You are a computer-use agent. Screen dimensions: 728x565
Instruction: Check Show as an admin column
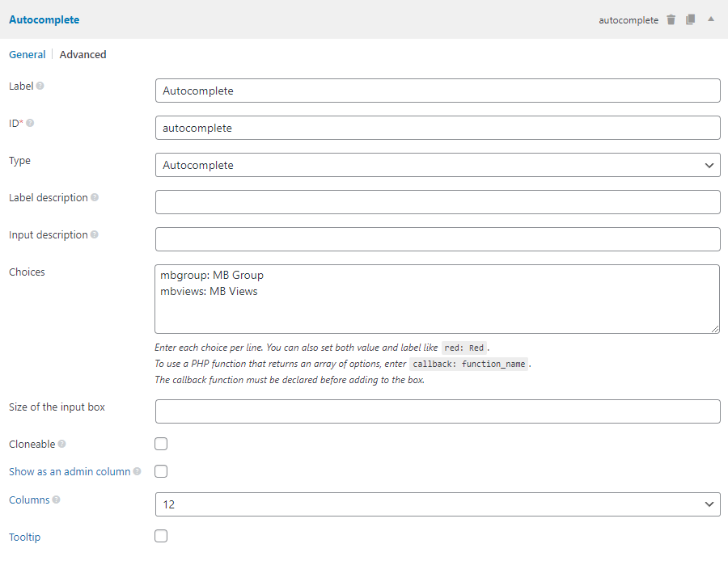(x=161, y=471)
